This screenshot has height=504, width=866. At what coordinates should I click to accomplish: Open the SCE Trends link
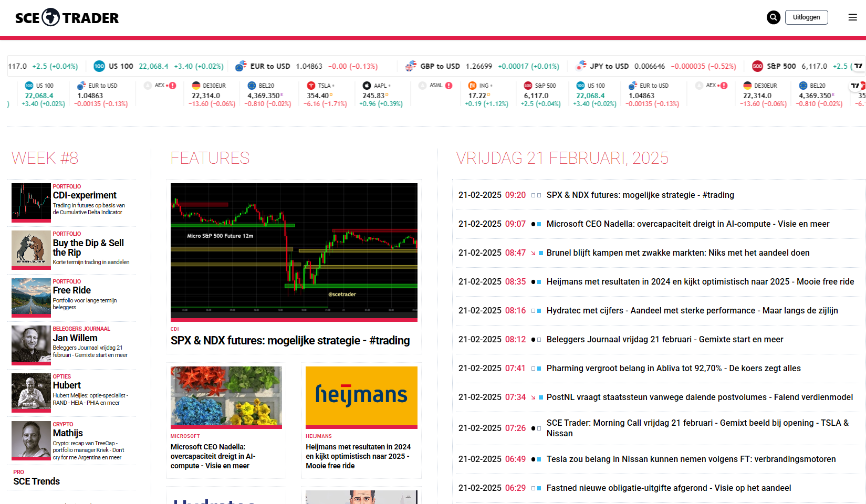pyautogui.click(x=37, y=481)
